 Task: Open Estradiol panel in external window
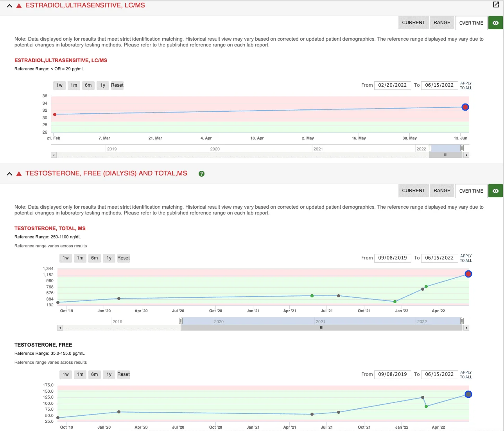click(496, 5)
